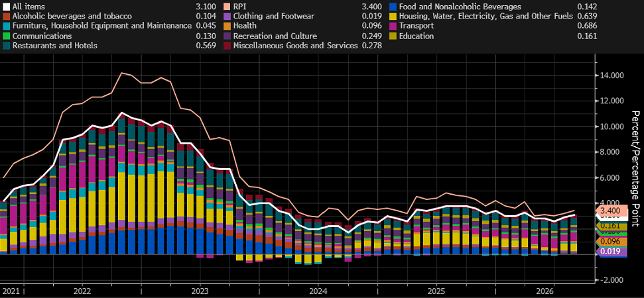Click the Alcoholic beverages value 0.104

pyautogui.click(x=206, y=17)
